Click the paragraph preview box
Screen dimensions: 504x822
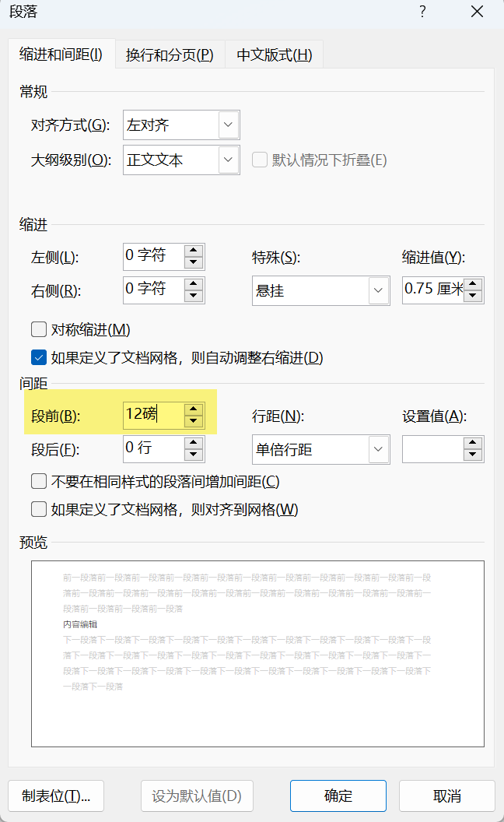coord(257,654)
